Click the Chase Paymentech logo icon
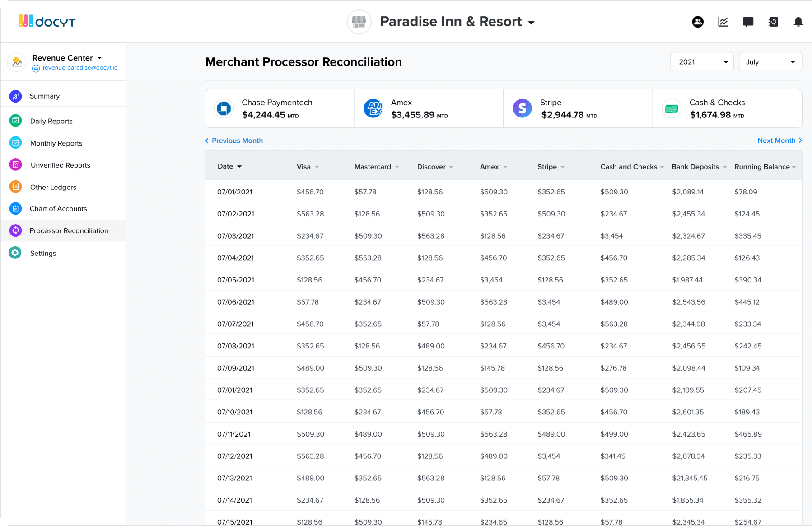 coord(224,108)
